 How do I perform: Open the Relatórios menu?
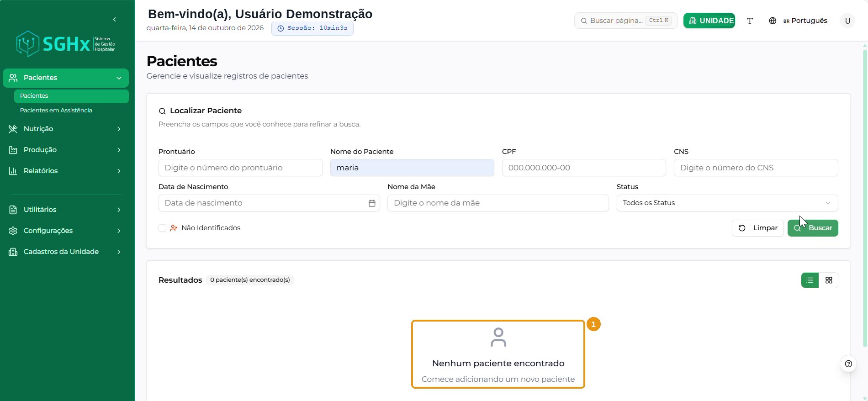(x=66, y=171)
